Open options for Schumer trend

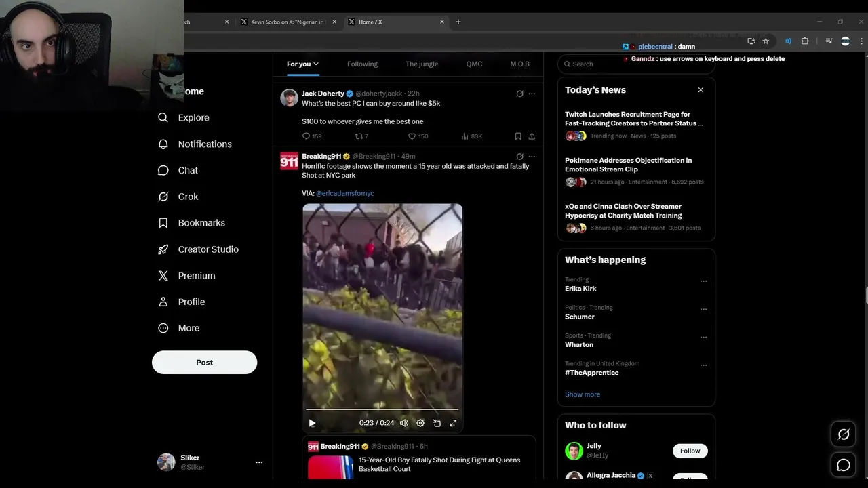pyautogui.click(x=703, y=309)
